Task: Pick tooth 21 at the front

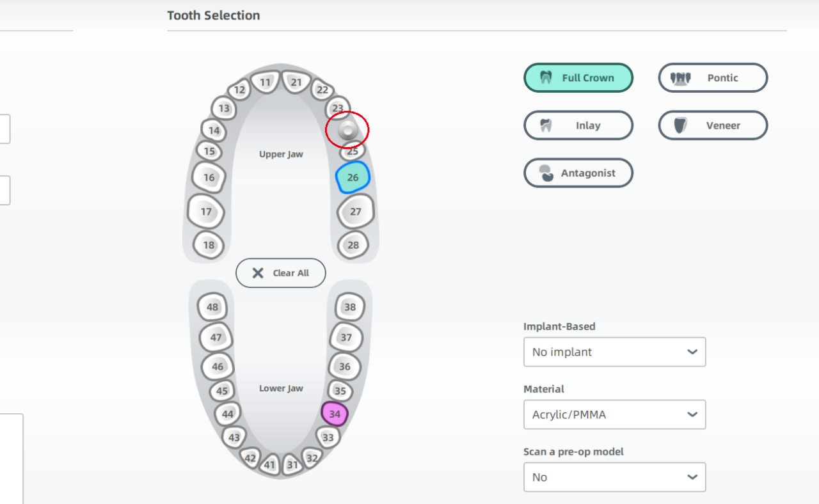Action: (296, 82)
